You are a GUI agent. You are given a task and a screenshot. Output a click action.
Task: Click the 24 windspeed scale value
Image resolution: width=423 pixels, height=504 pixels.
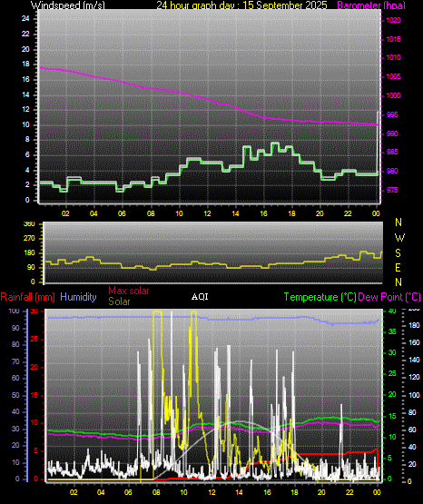pyautogui.click(x=25, y=19)
